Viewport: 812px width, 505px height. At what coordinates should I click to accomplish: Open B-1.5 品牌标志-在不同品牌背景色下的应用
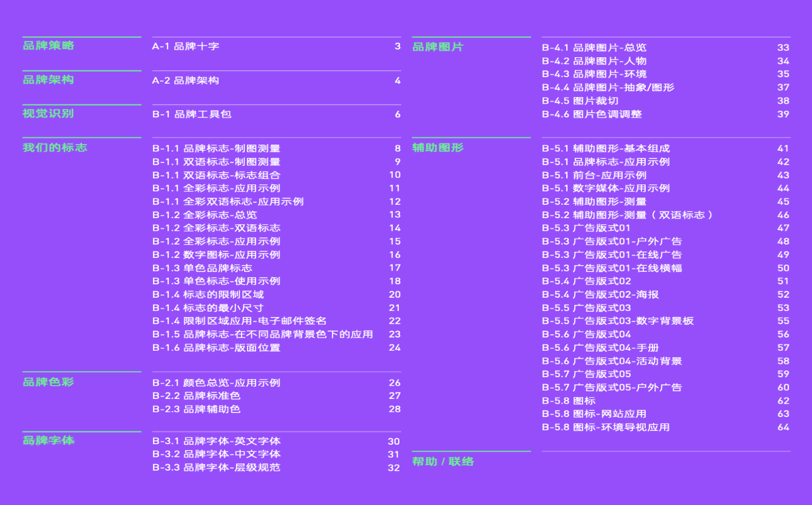pos(263,334)
